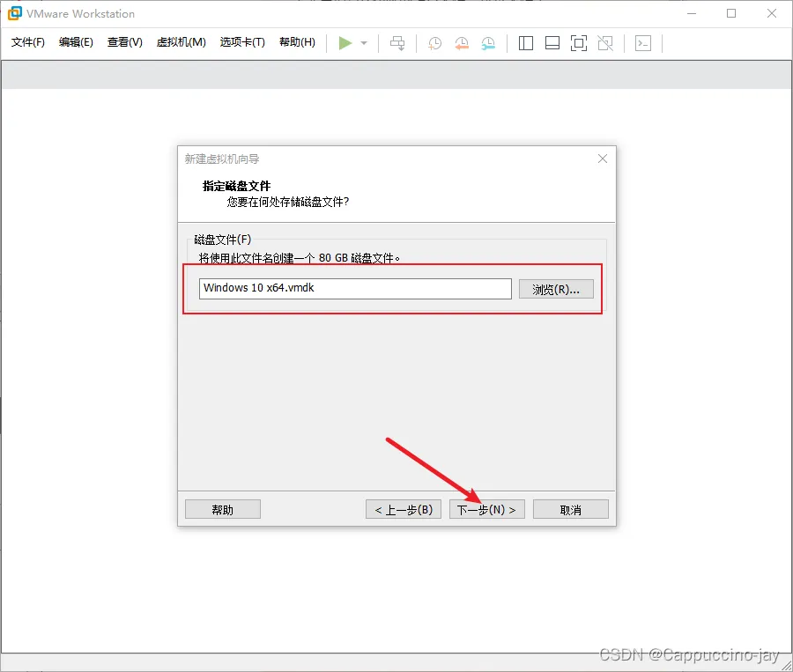
Task: Click the Revert to snapshot icon
Action: tap(461, 43)
